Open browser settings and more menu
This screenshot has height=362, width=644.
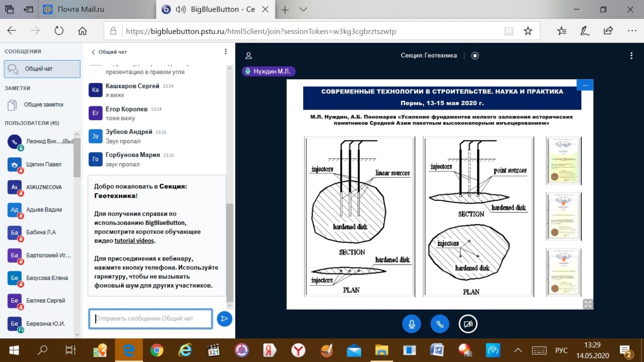coord(632,31)
